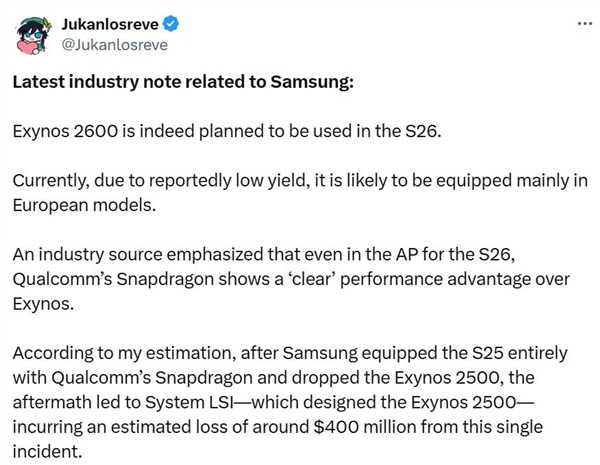
Task: Open Jukanlosreve's profile avatar picture
Action: pos(33,35)
